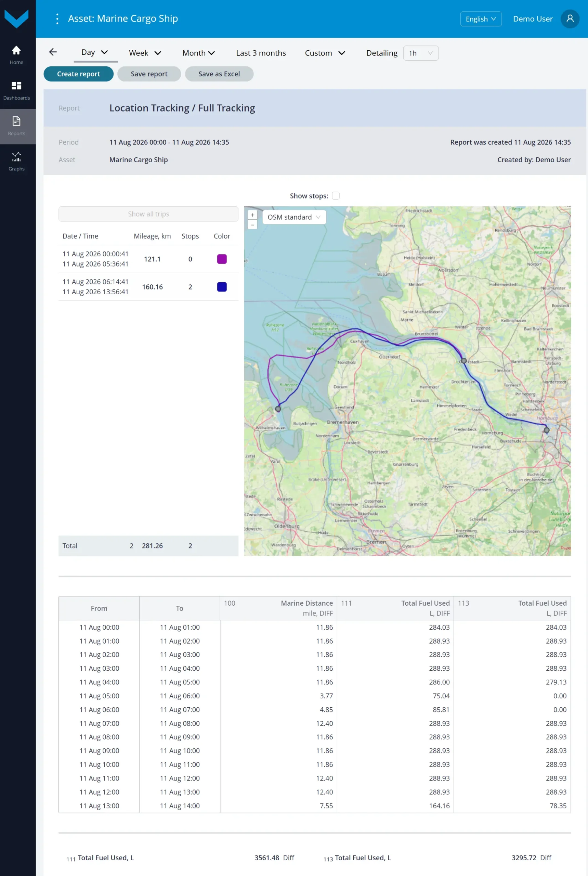Click the Glückstadt stop marker on map
This screenshot has width=588, height=876.
pos(464,361)
